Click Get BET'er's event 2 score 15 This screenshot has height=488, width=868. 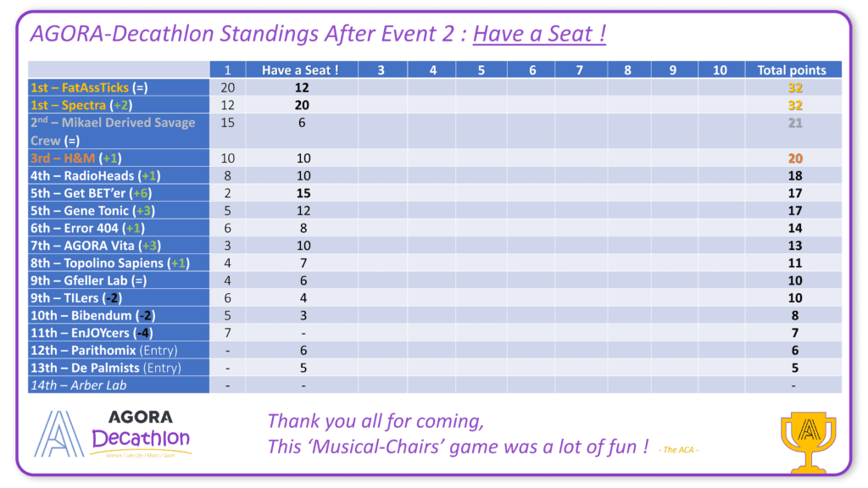pos(303,193)
